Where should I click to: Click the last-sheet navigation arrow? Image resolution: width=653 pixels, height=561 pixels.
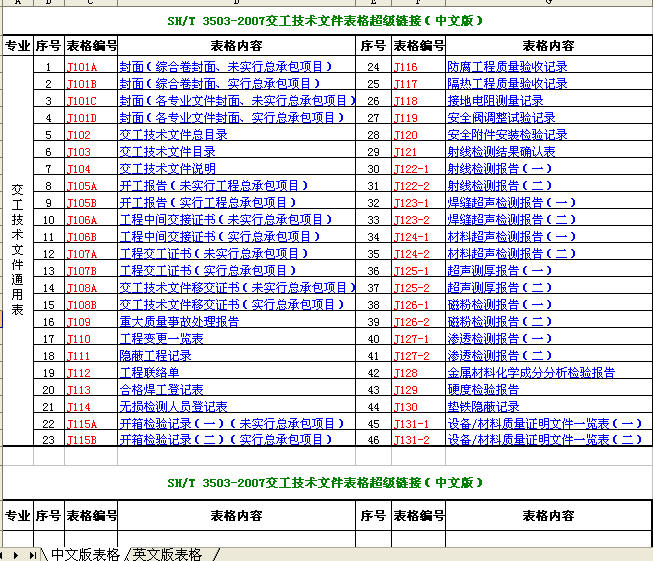click(32, 555)
